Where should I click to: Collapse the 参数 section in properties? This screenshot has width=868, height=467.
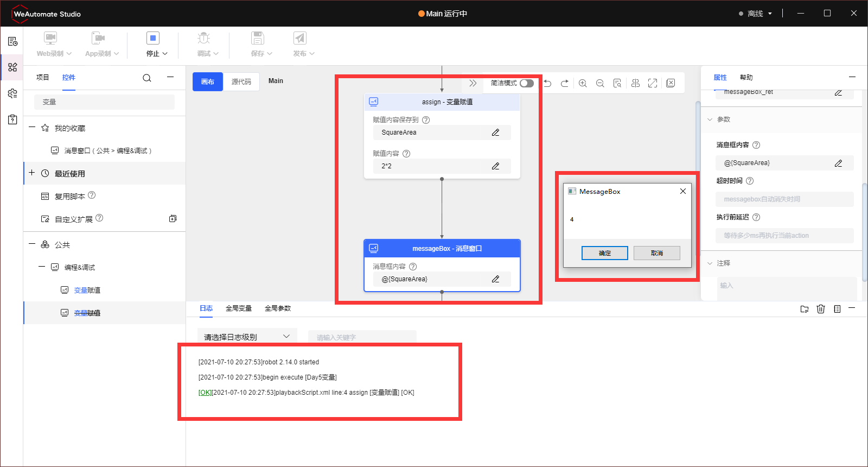(x=710, y=119)
